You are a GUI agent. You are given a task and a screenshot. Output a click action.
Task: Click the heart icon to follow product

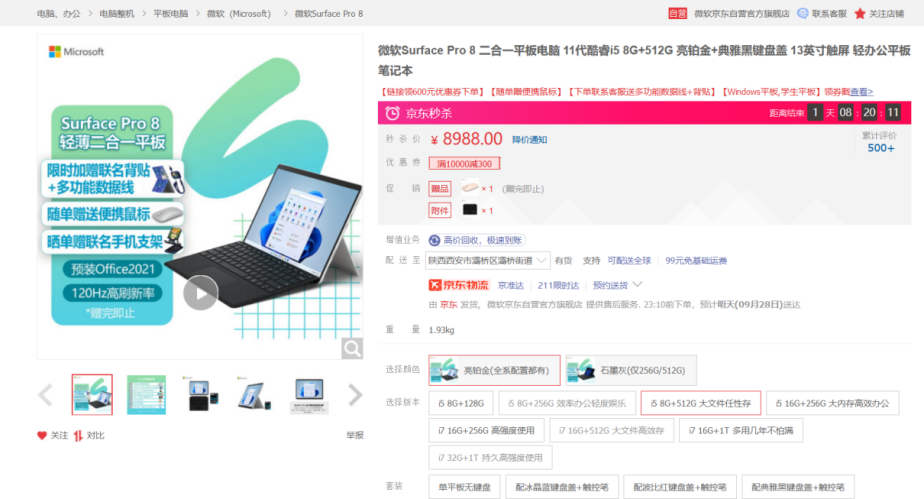click(x=42, y=436)
